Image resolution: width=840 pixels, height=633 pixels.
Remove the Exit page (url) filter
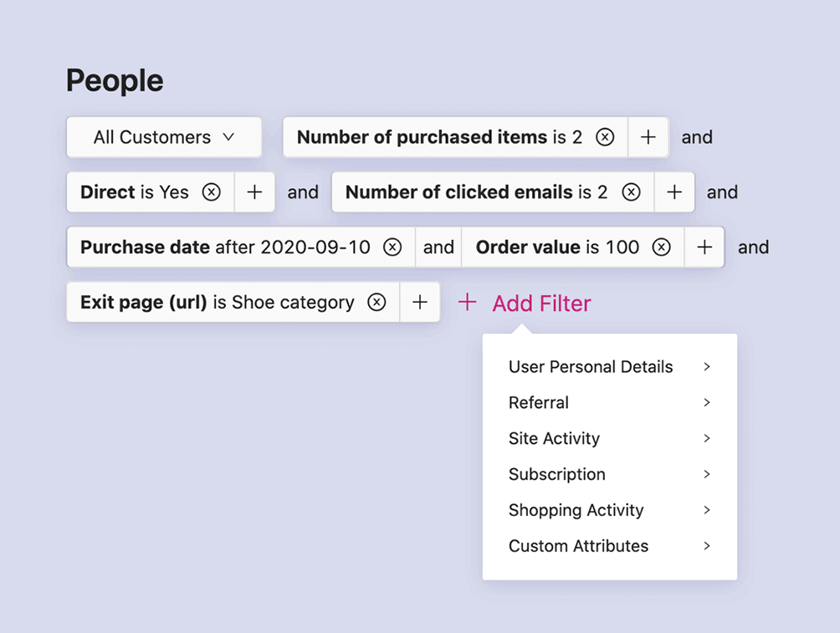pos(377,303)
